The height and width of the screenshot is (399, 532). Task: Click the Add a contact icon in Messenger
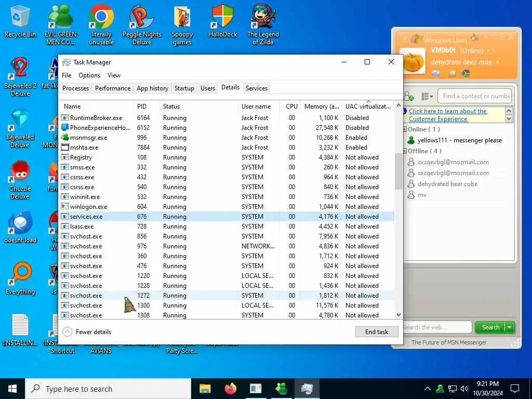coord(409,96)
